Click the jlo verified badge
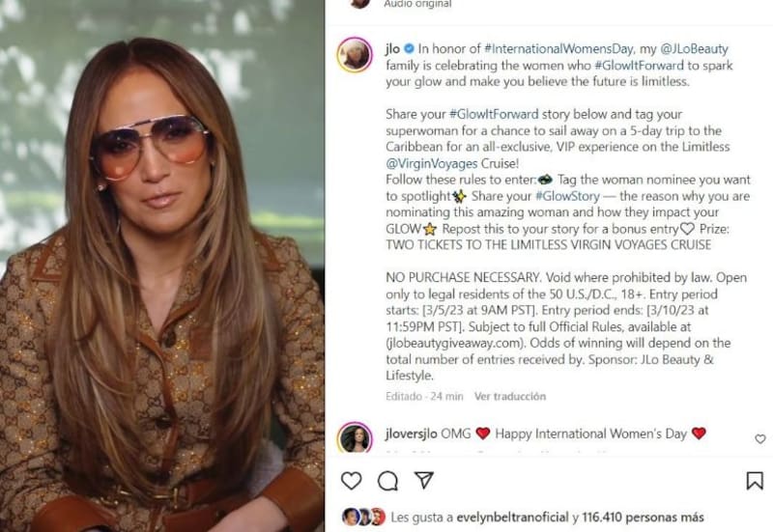The width and height of the screenshot is (773, 532). (x=409, y=49)
